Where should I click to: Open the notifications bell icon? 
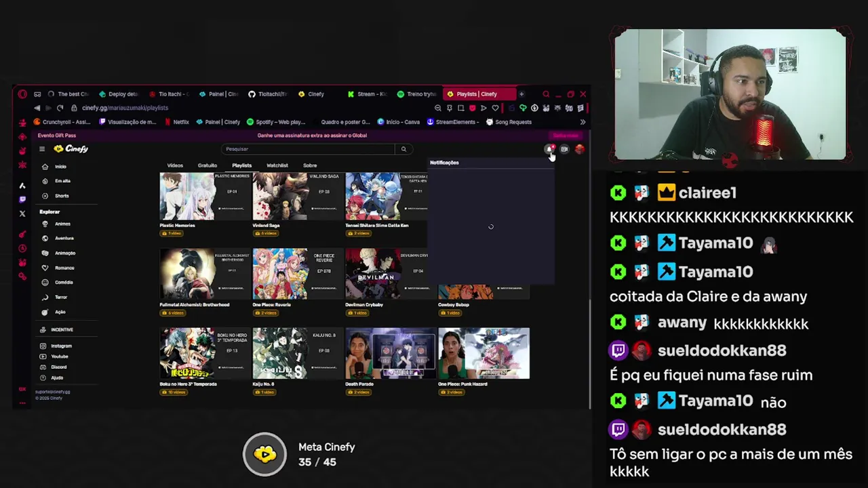point(550,149)
